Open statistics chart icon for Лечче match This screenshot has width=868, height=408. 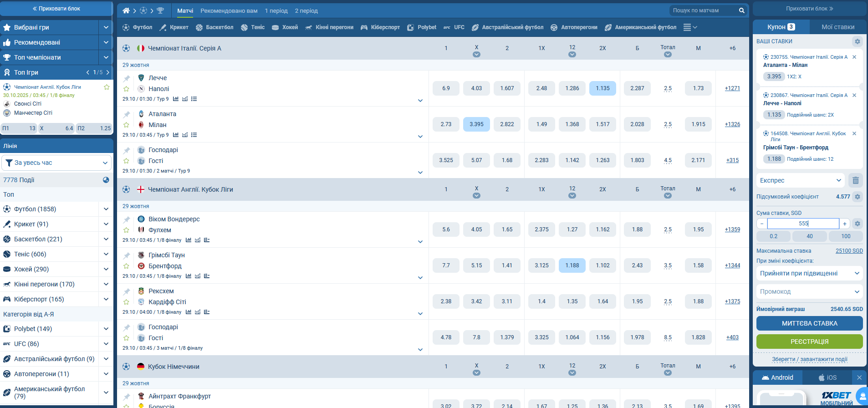pos(176,99)
